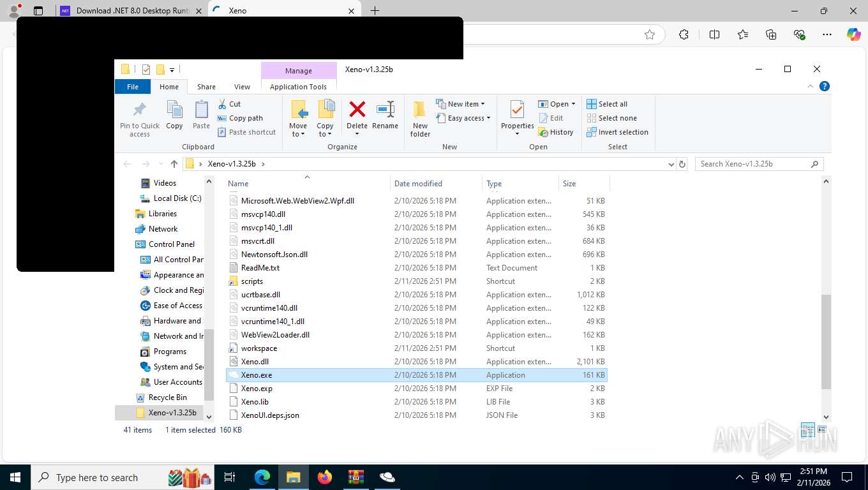Open Copilot in Edge
Viewport: 868px width, 490px height.
click(853, 34)
